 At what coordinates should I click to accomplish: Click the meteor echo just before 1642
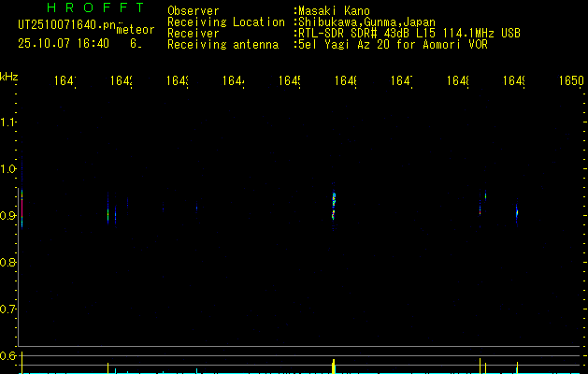tap(108, 214)
